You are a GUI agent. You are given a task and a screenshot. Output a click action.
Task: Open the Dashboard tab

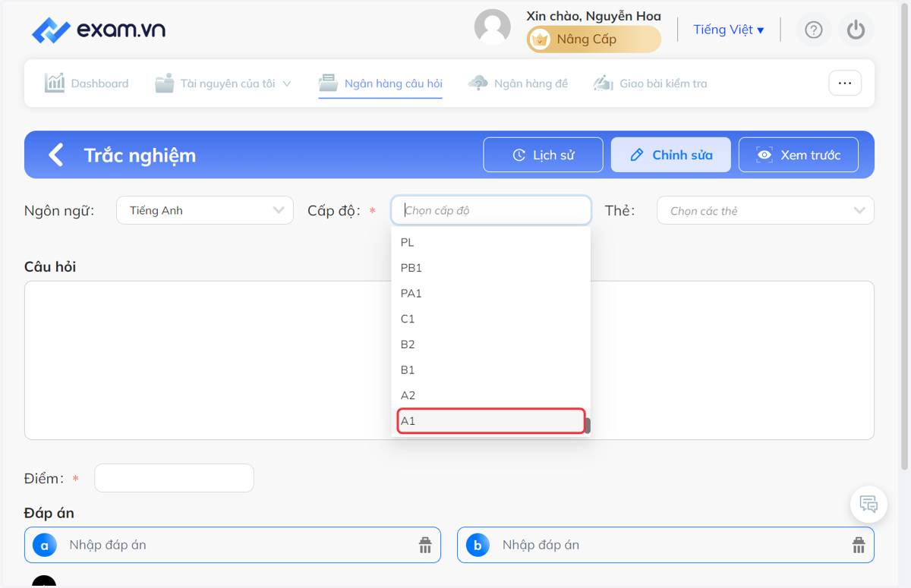click(x=87, y=83)
